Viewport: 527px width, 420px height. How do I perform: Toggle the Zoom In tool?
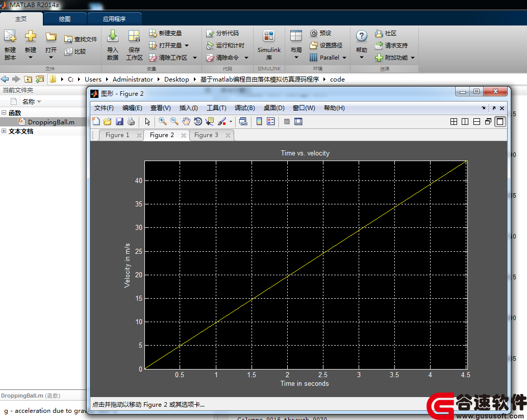[163, 121]
